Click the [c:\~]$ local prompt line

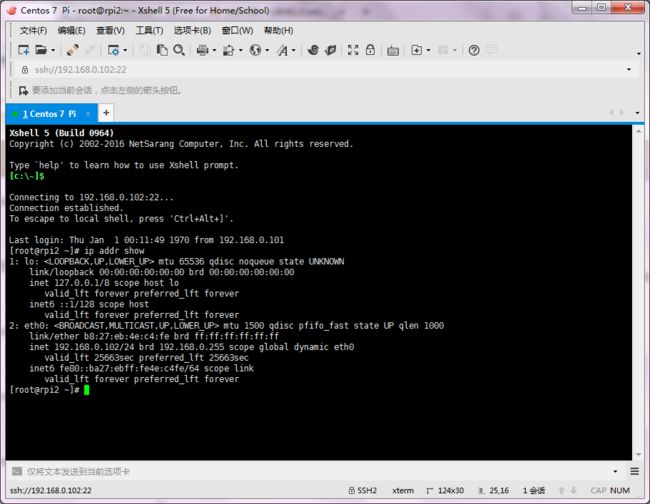pos(27,176)
